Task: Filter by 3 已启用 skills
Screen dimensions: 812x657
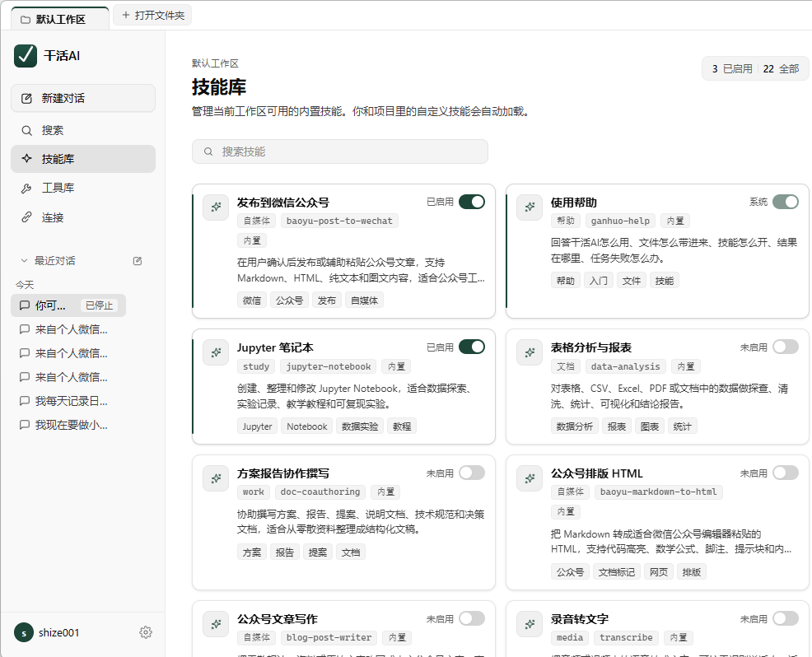Action: (732, 69)
